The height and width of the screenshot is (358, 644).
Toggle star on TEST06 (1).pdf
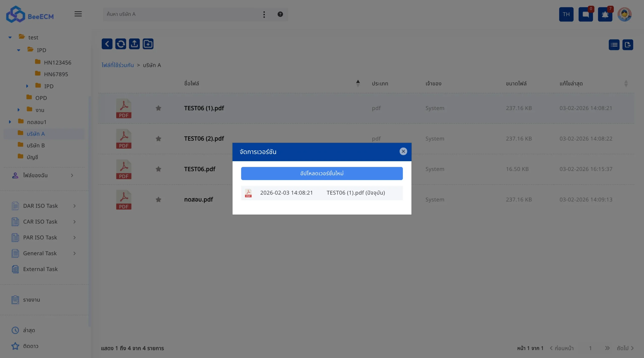pyautogui.click(x=158, y=108)
